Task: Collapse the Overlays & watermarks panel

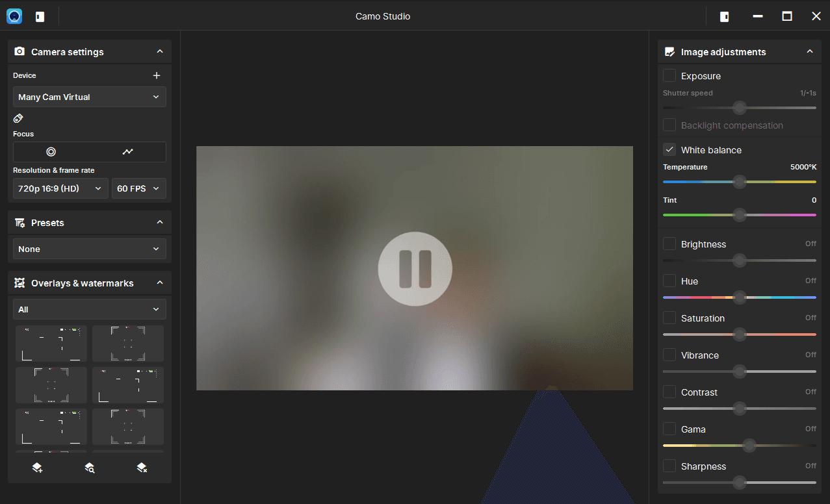Action: 160,283
